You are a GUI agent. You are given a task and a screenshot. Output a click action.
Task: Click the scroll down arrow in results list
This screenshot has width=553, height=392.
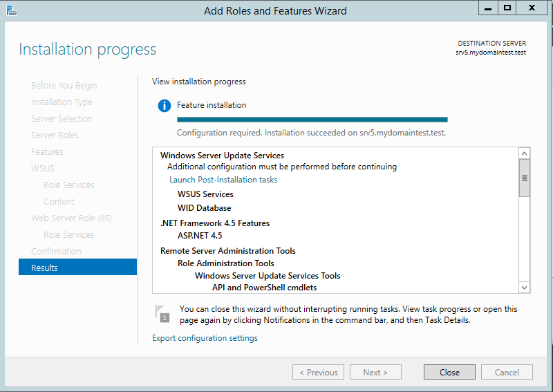pyautogui.click(x=525, y=288)
